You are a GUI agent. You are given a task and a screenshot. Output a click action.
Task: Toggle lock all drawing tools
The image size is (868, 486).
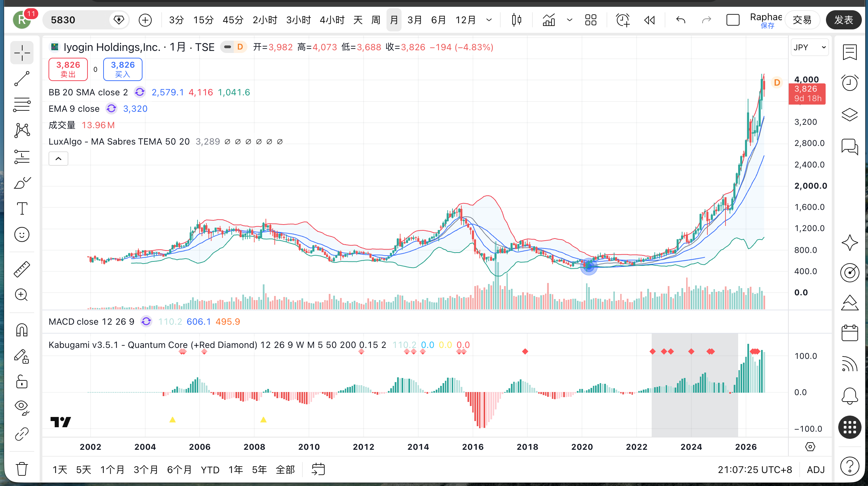pyautogui.click(x=22, y=382)
